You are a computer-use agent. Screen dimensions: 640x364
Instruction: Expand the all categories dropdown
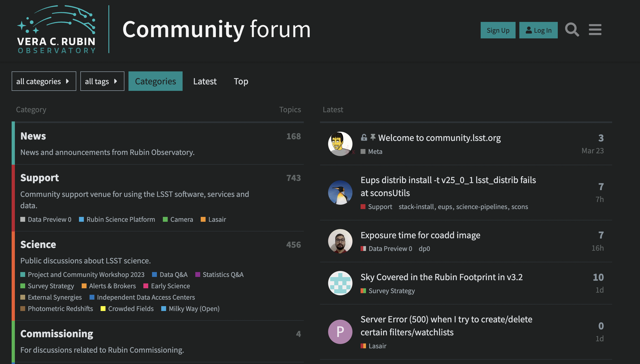pos(44,81)
